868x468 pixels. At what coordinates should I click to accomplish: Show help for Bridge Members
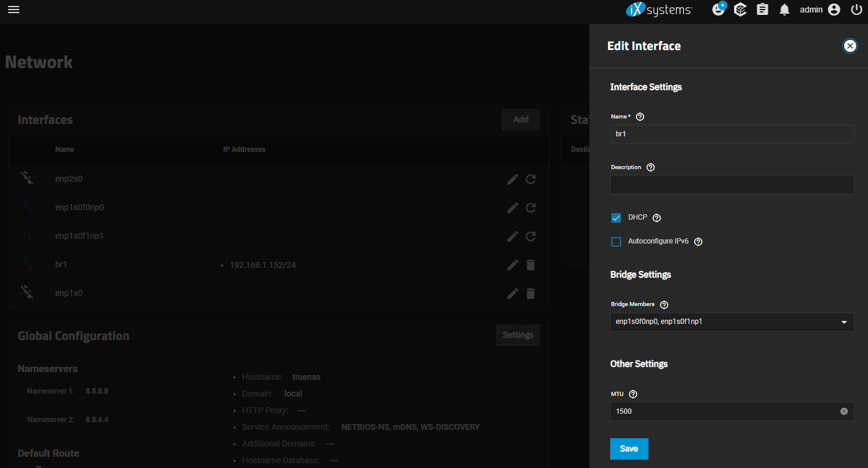pos(664,304)
